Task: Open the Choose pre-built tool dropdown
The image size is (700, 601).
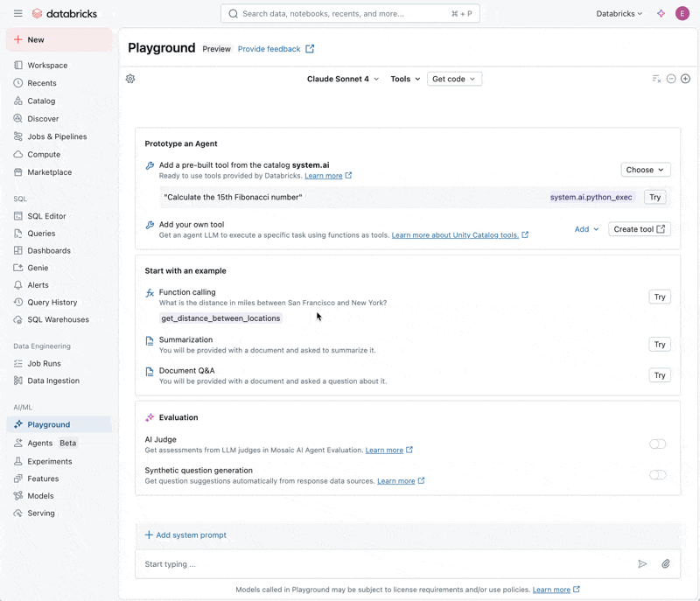Action: click(x=645, y=170)
